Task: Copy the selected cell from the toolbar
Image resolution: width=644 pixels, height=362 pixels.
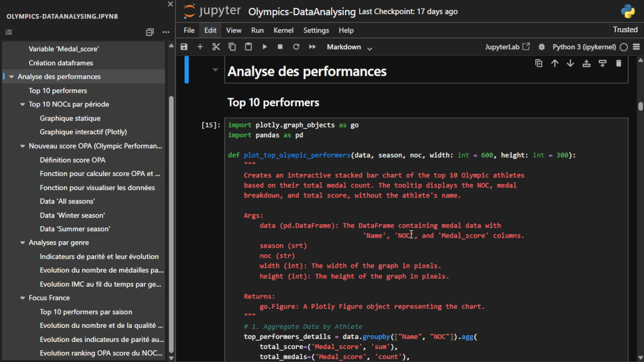Action: (x=232, y=47)
